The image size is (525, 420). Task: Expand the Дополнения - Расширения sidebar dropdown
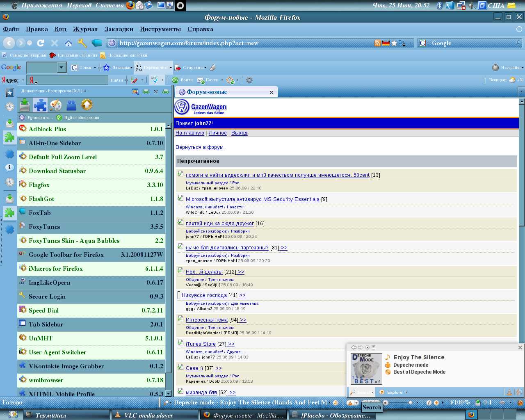coord(85,91)
